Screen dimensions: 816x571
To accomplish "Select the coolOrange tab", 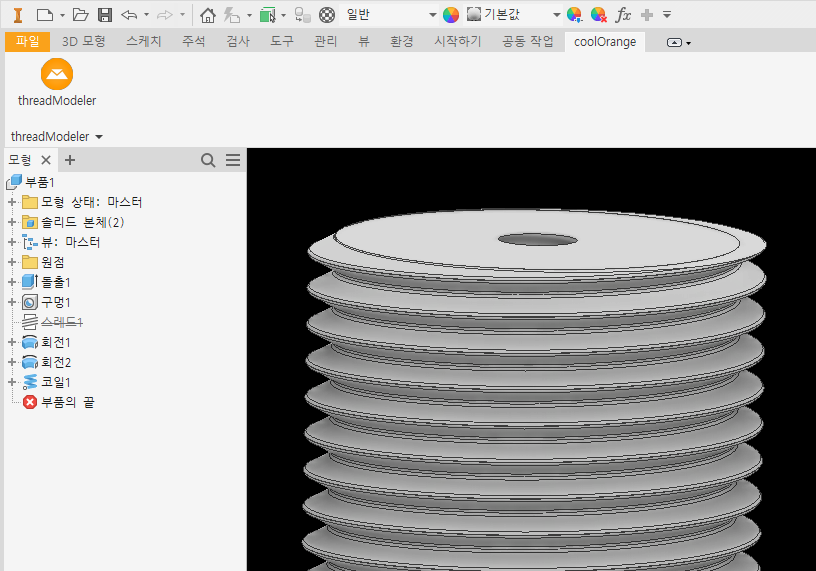I will (605, 42).
